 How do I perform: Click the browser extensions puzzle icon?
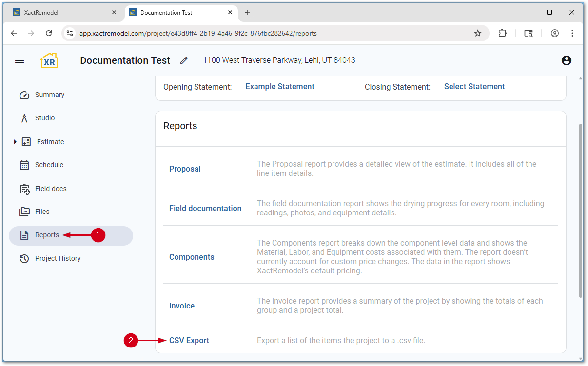[x=502, y=33]
